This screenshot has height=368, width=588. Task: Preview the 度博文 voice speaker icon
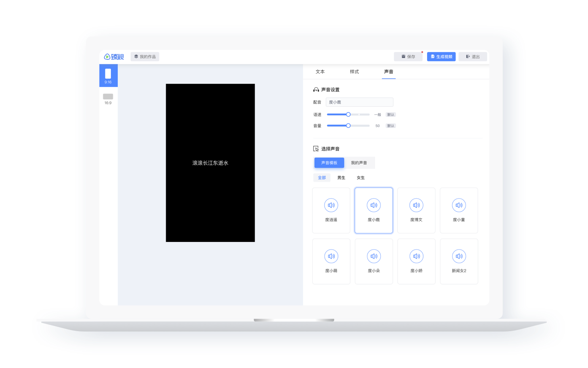click(x=416, y=205)
